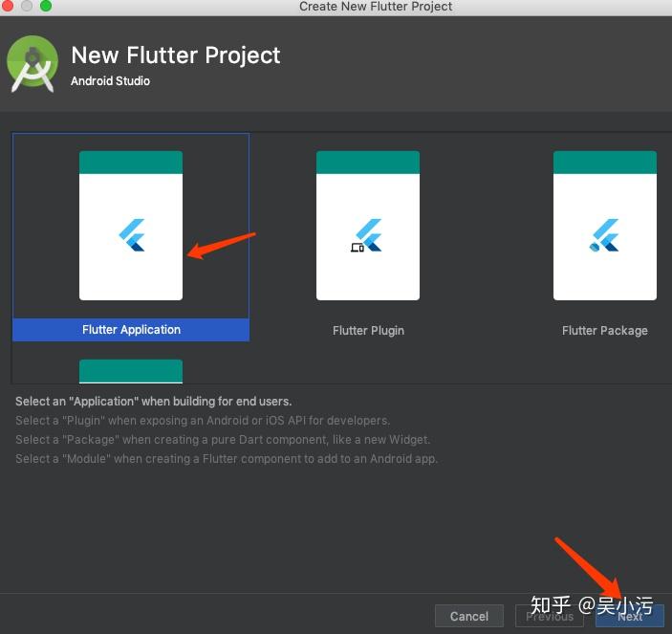The width and height of the screenshot is (672, 634).
Task: Click the 'Select an "Application"' description line
Action: (154, 402)
